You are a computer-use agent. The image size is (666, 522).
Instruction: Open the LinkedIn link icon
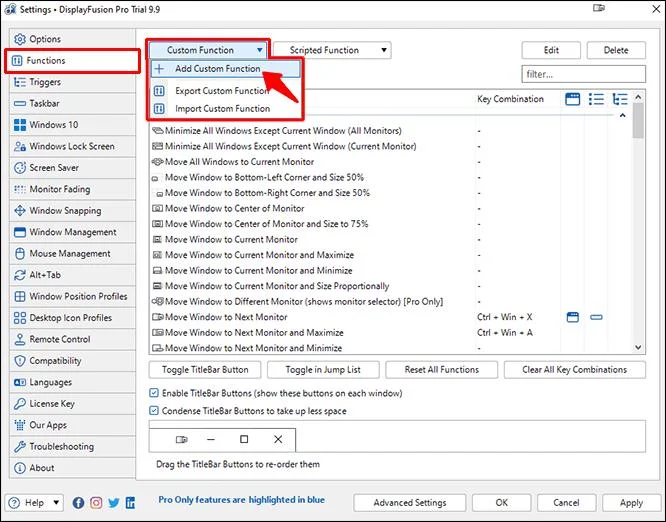[x=130, y=503]
